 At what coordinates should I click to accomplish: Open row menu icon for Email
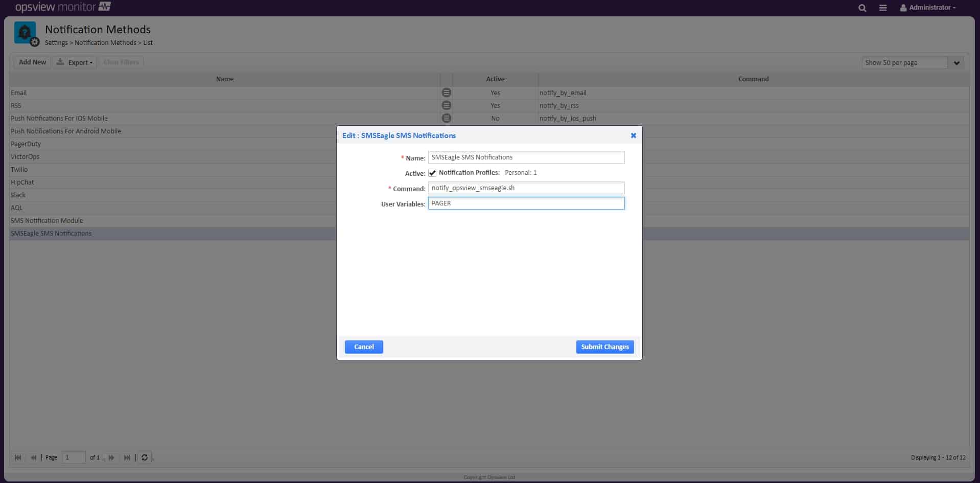click(x=446, y=93)
